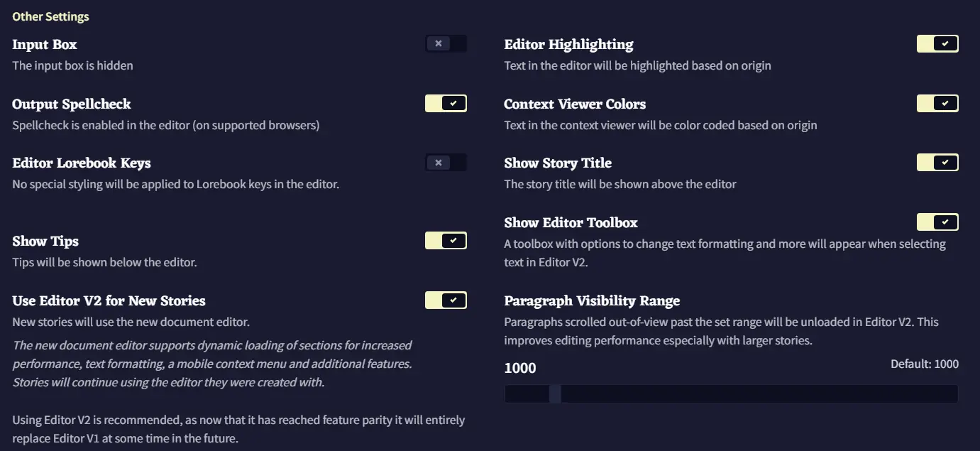Turn off Show Tips
This screenshot has width=980, height=451.
(x=446, y=240)
